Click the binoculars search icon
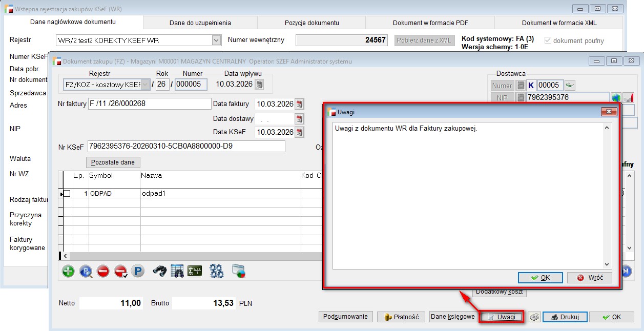 point(160,271)
